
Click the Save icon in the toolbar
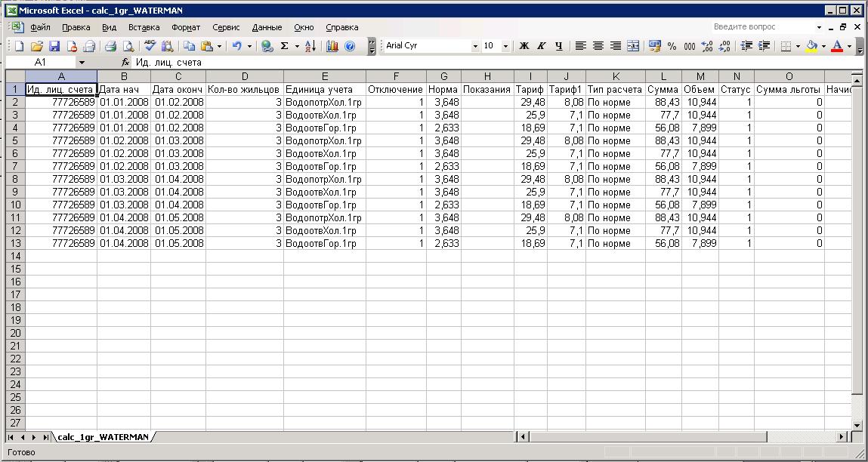54,46
